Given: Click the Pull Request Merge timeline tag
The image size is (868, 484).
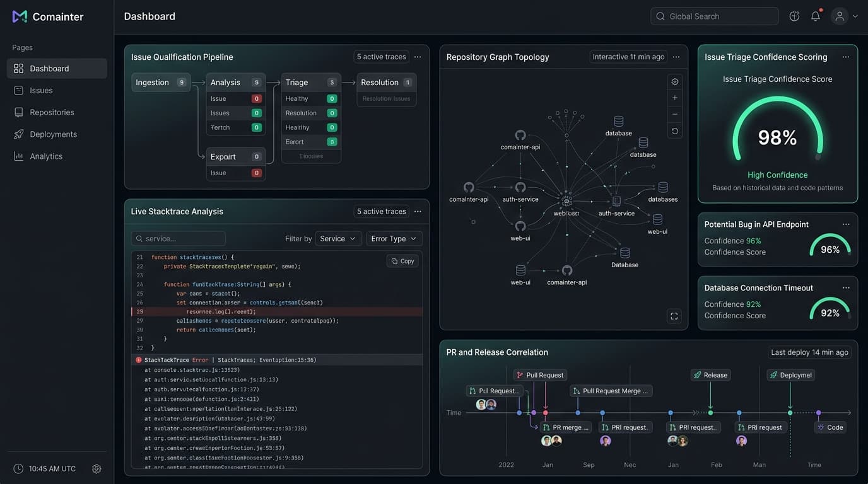Looking at the screenshot, I should pos(611,391).
